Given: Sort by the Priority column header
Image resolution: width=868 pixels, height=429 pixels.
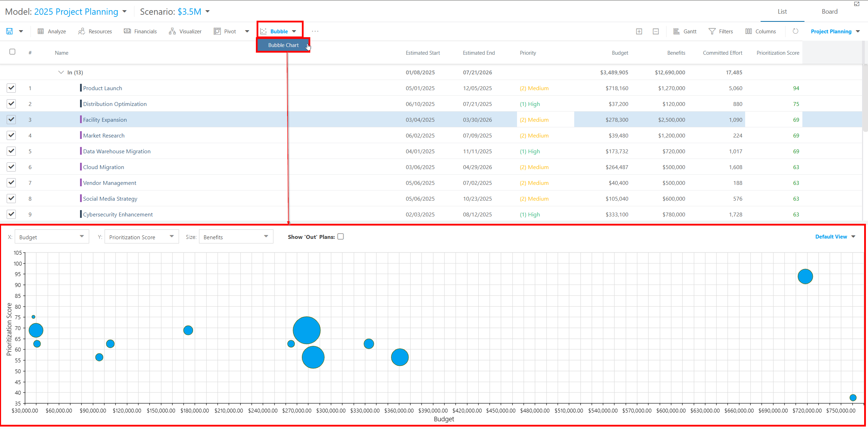Looking at the screenshot, I should coord(528,53).
